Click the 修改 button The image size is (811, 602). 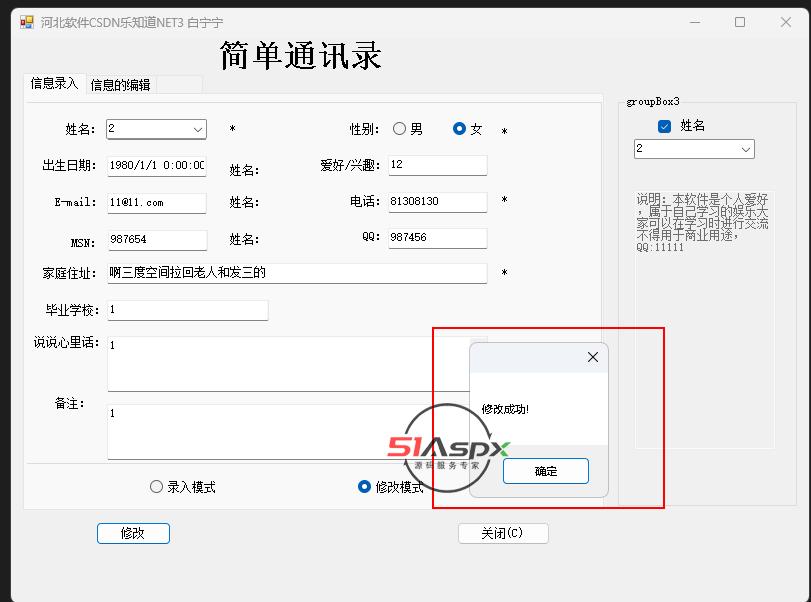(133, 533)
